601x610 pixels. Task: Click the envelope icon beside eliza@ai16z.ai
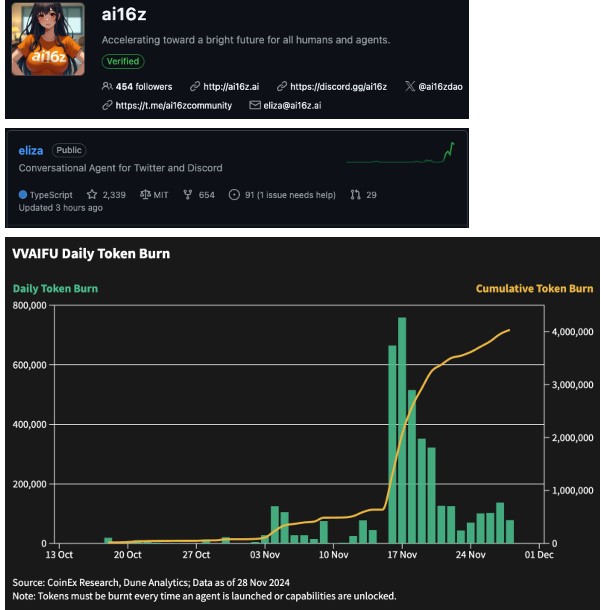[254, 105]
